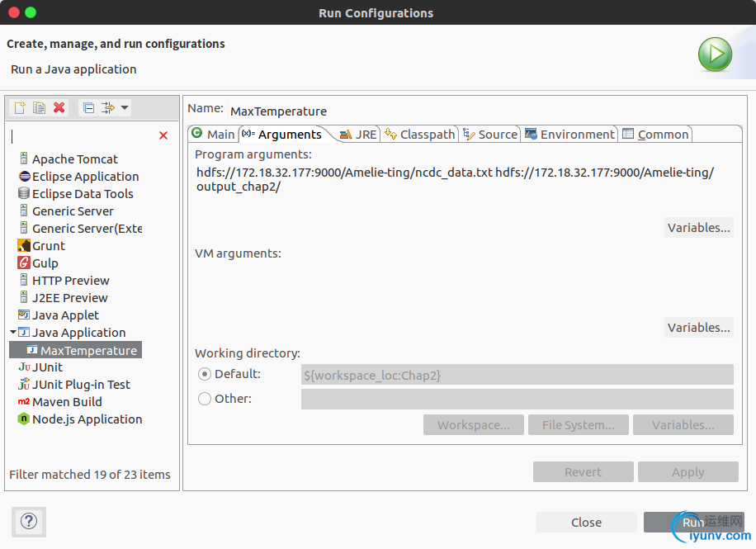This screenshot has height=549, width=756.
Task: Switch to the Common tab
Action: [x=655, y=134]
